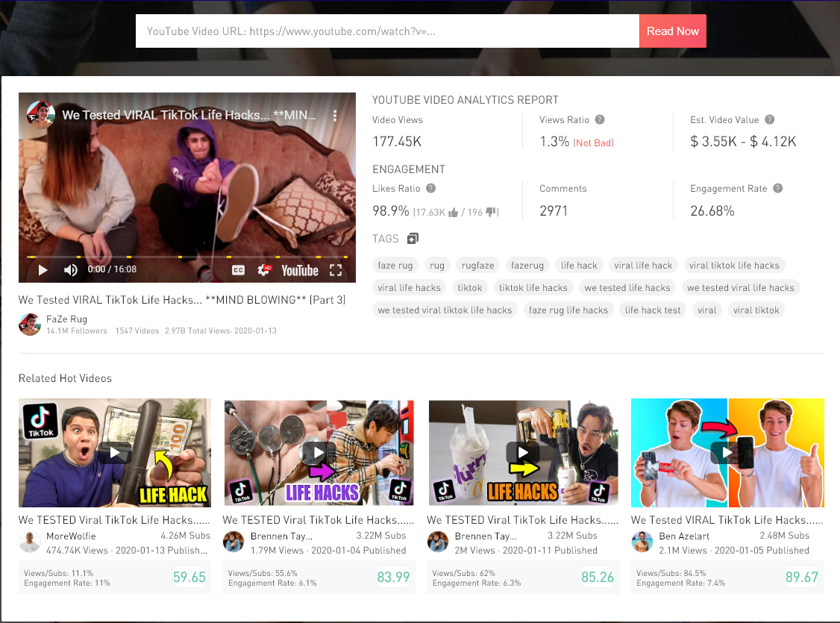Click the 26.68% engagement rate value
840x623 pixels.
coord(712,211)
